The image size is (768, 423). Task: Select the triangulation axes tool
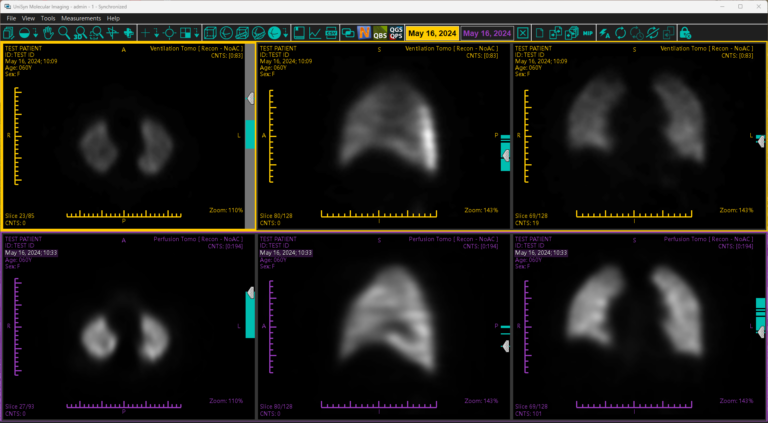pyautogui.click(x=113, y=33)
